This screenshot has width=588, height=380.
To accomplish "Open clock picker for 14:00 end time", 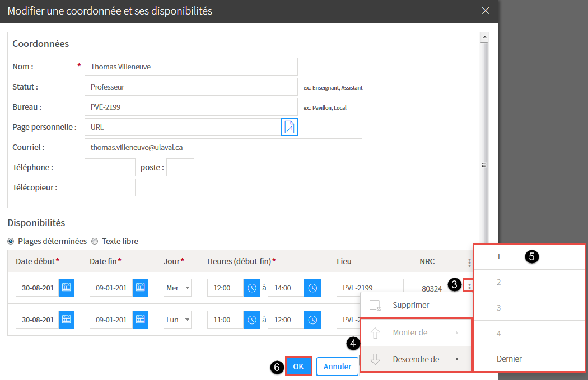I will tap(312, 288).
